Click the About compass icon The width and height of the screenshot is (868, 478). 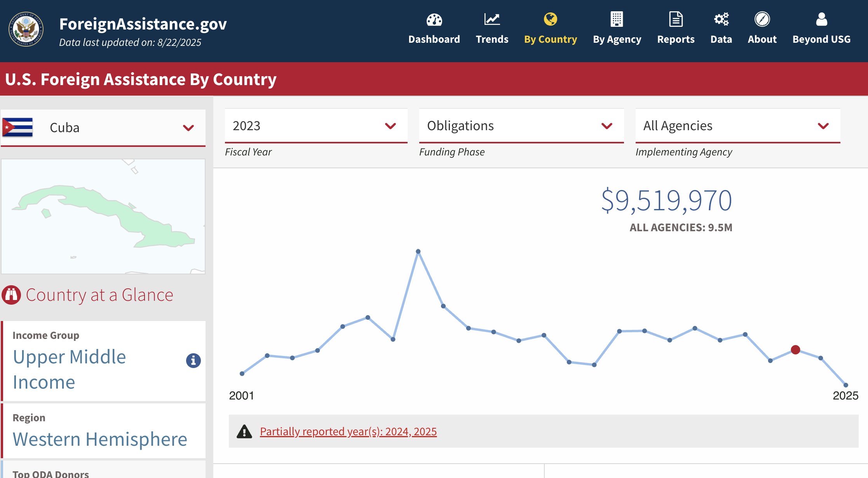point(762,19)
